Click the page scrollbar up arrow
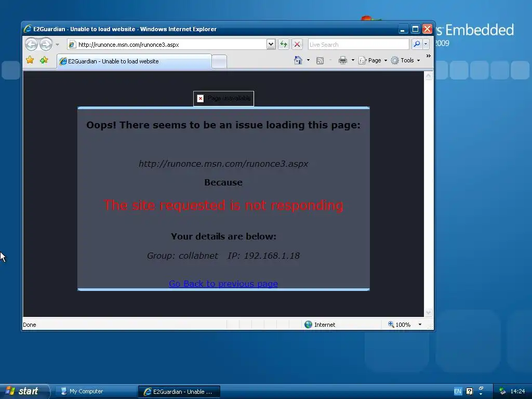Viewport: 532px width, 399px height. tap(429, 76)
